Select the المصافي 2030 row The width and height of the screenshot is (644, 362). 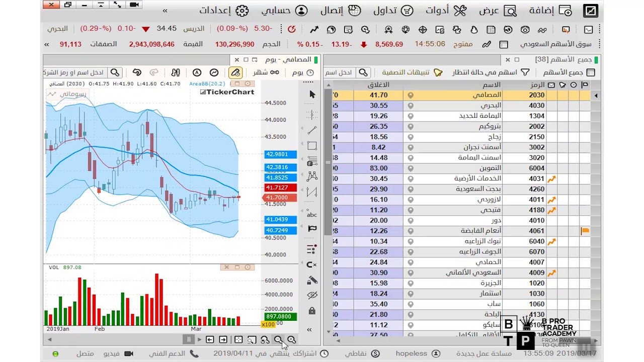[461, 95]
